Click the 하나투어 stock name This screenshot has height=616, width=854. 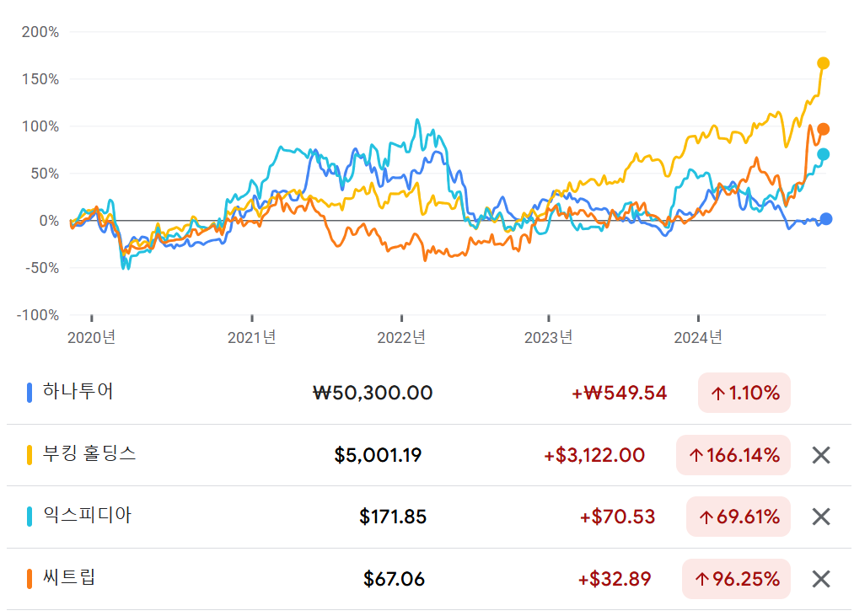click(78, 392)
